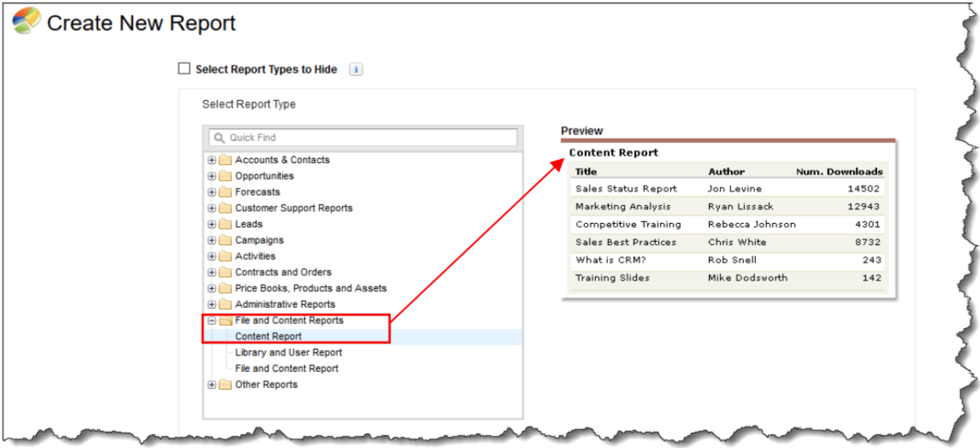
Task: Select Library and User Report
Action: click(288, 352)
